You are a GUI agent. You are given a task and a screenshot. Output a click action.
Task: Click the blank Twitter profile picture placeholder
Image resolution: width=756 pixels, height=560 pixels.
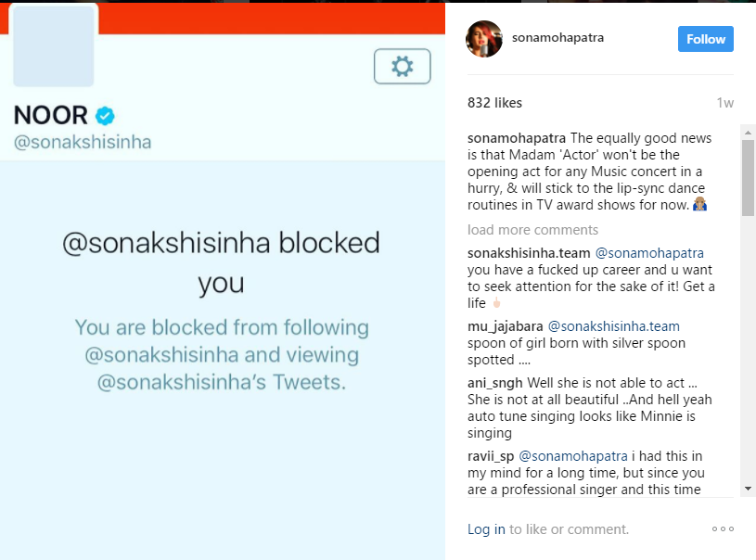tap(53, 46)
